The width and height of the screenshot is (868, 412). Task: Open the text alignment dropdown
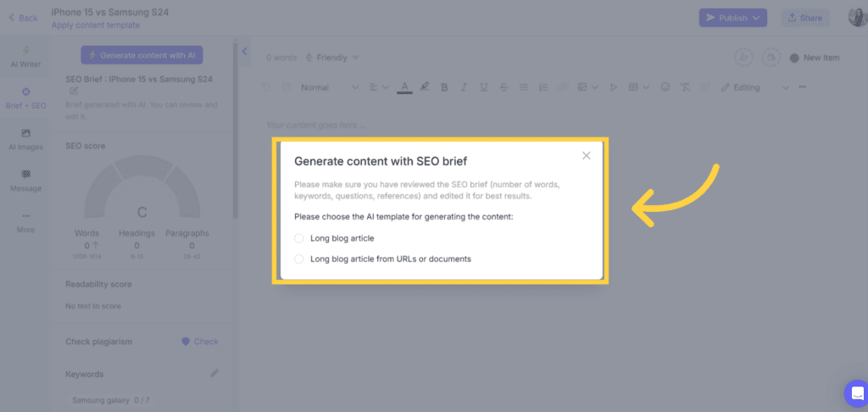(x=379, y=87)
